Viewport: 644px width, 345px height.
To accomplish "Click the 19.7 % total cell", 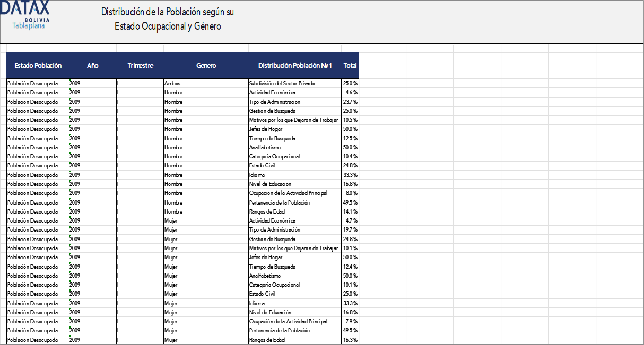I will coord(350,229).
